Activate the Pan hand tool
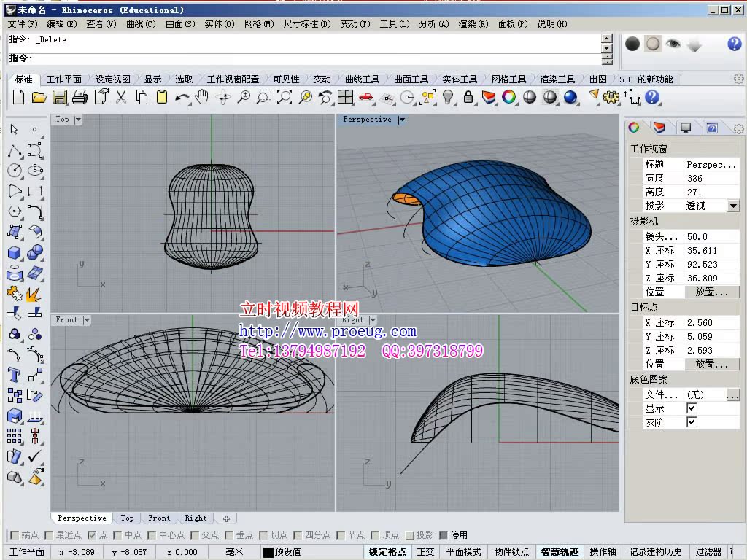 tap(202, 97)
